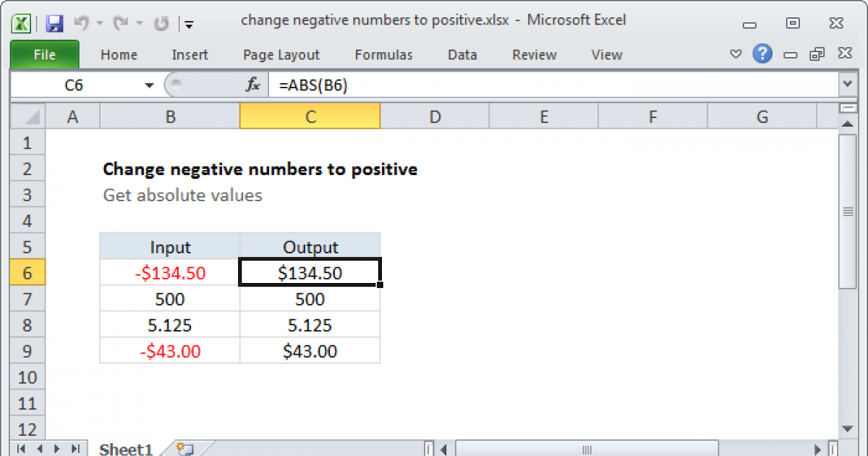Minimize the Ribbon

(736, 54)
